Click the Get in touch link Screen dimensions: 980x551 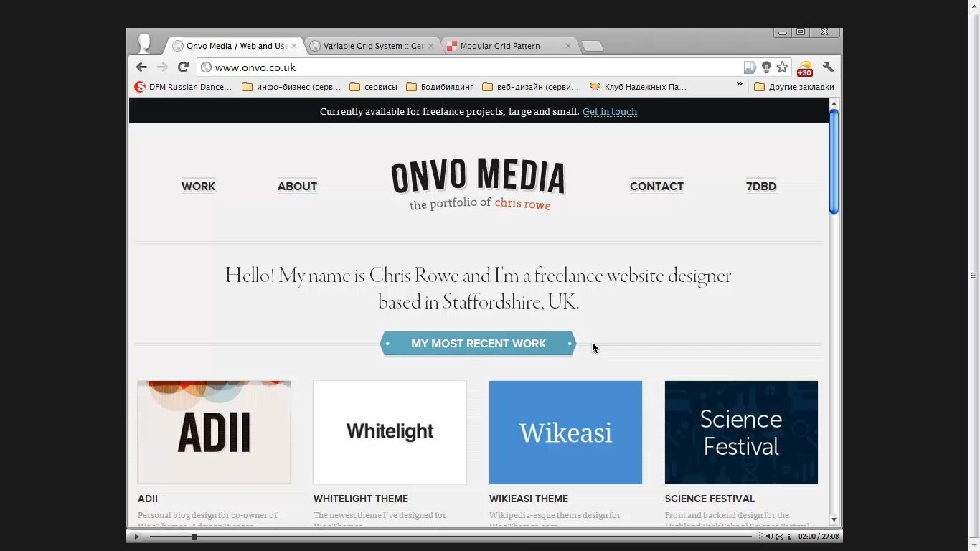[610, 112]
